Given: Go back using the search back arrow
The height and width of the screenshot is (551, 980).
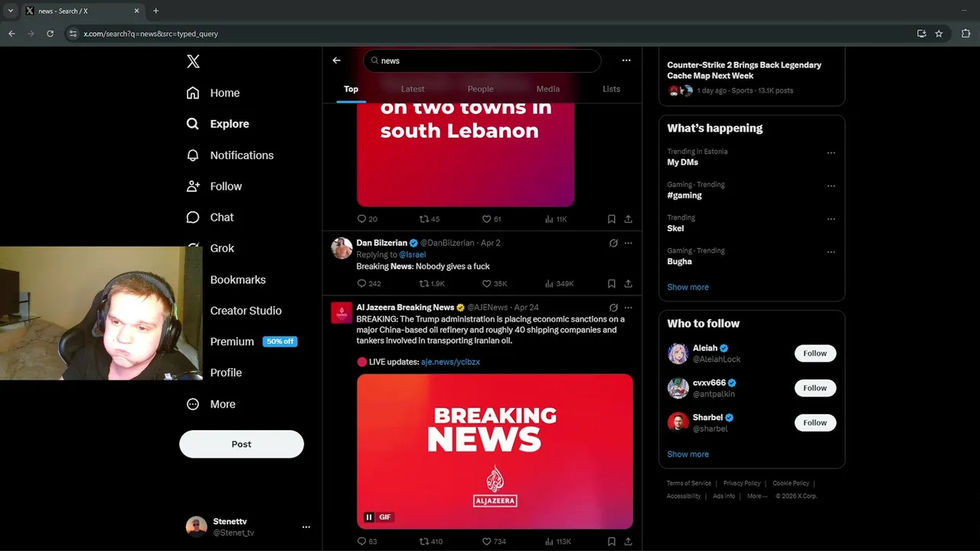Looking at the screenshot, I should (336, 60).
